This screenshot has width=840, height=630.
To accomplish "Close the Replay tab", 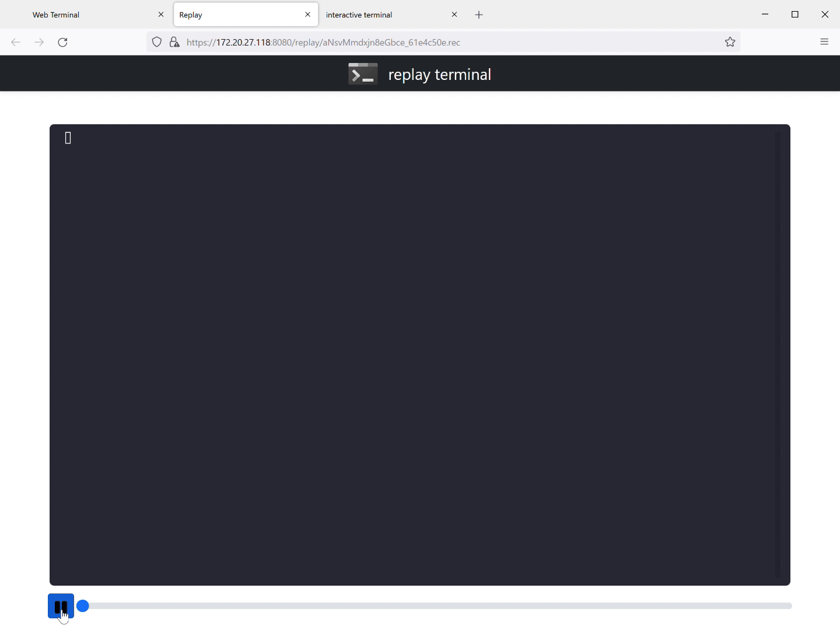I will point(307,15).
